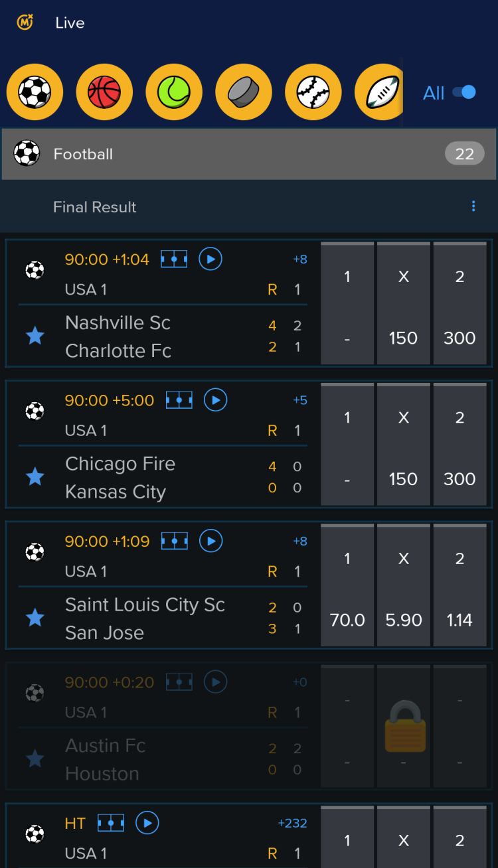Play live stream for Chicago Fire match
Image resolution: width=498 pixels, height=868 pixels.
[x=215, y=399]
